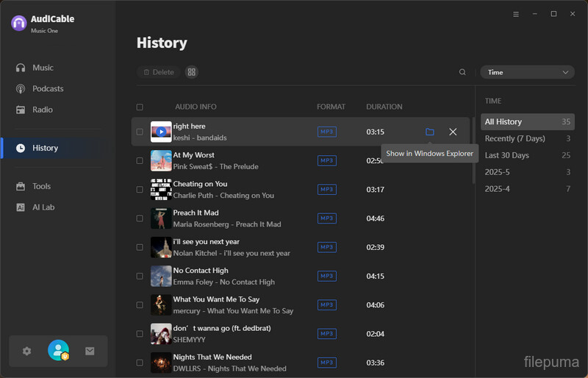The image size is (588, 378).
Task: Remove 'right here' using the X icon
Action: (x=453, y=132)
